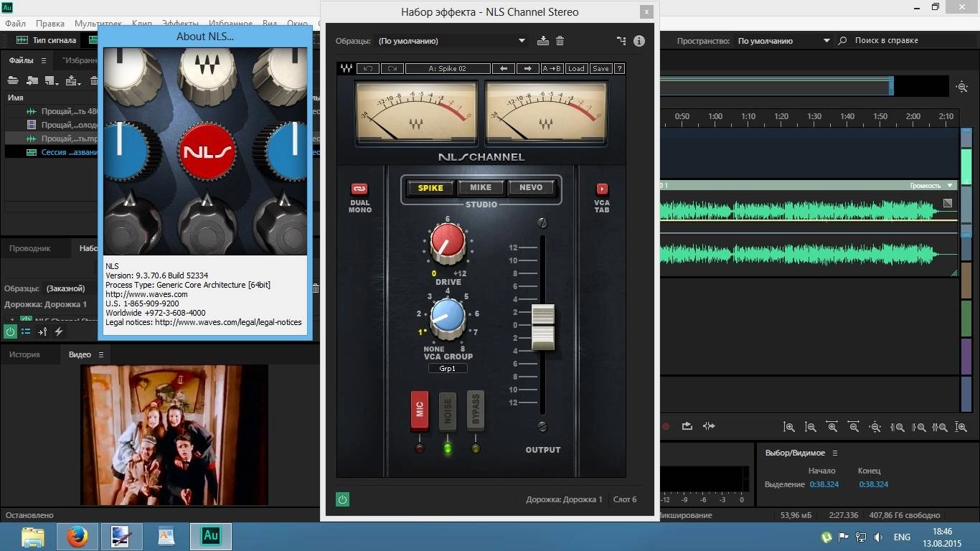Open new file dropdown in Файлы panel

coord(52,80)
